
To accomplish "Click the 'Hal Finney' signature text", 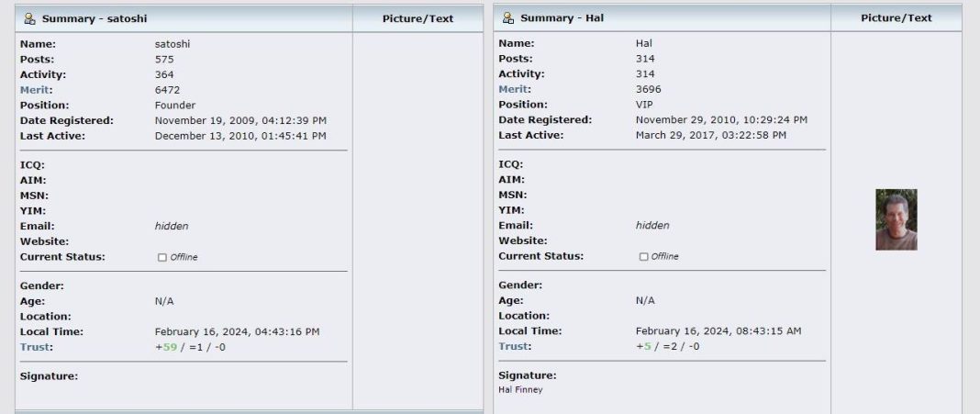I will pos(520,390).
